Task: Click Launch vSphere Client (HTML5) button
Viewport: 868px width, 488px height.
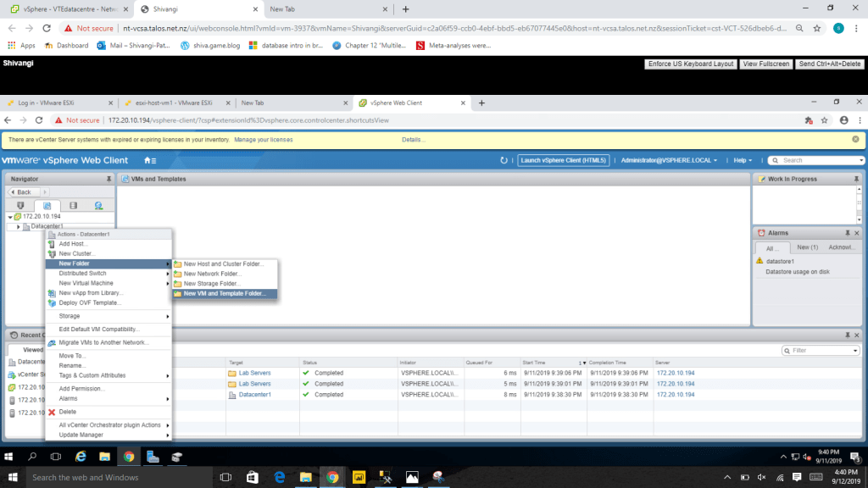Action: (x=563, y=160)
